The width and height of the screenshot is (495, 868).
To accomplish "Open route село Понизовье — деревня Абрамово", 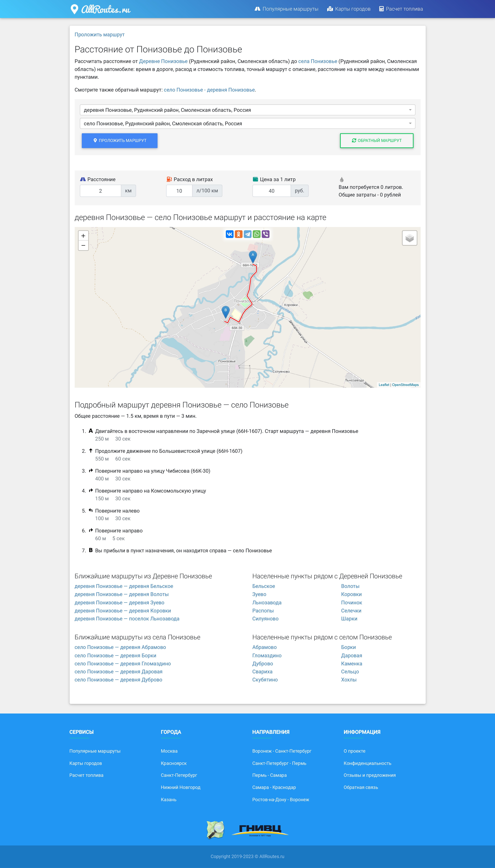I will 120,647.
